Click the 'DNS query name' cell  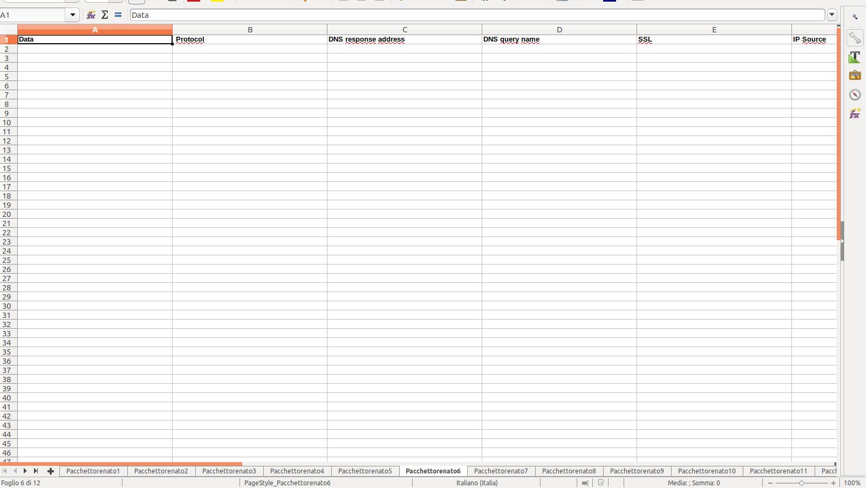pyautogui.click(x=559, y=39)
